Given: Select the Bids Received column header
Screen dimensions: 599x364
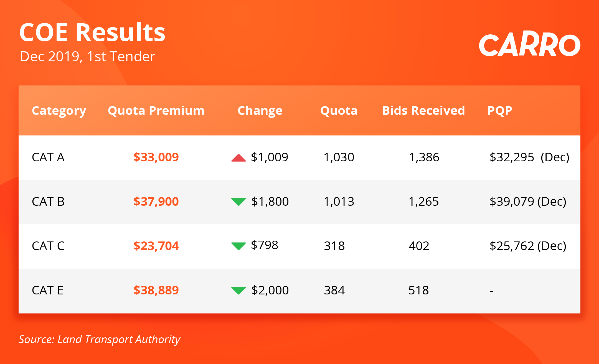Looking at the screenshot, I should (x=423, y=111).
